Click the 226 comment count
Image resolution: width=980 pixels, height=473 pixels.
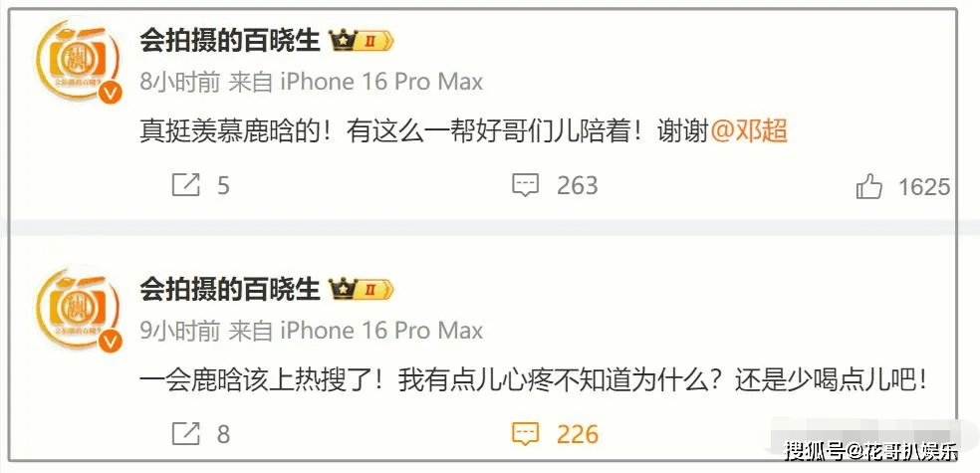click(x=578, y=434)
